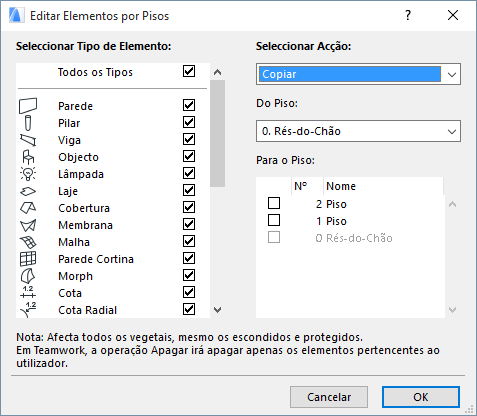
Task: Select the 1 Piso row name
Action: (336, 221)
